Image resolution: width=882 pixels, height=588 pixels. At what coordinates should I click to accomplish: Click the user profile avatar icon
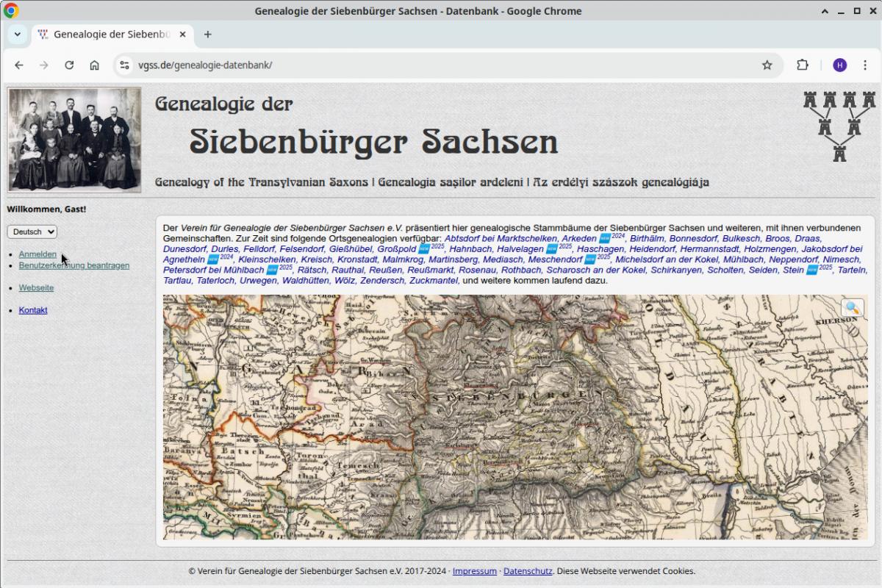pos(839,65)
